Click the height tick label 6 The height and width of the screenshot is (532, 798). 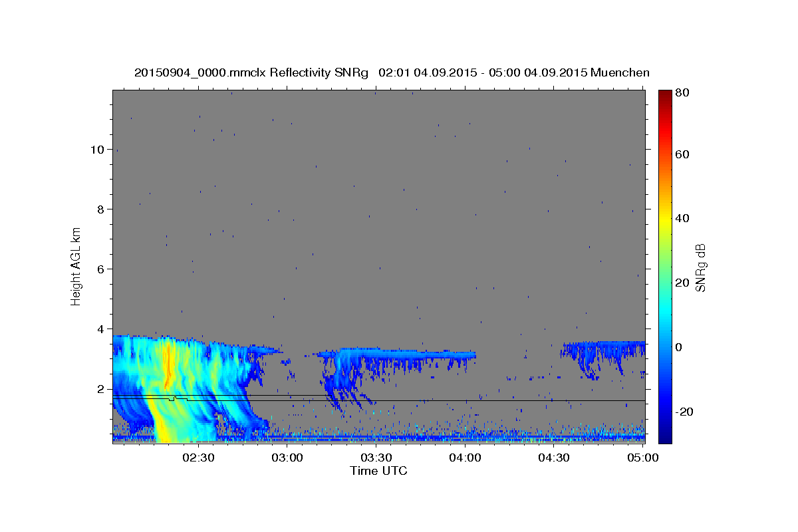tap(101, 269)
